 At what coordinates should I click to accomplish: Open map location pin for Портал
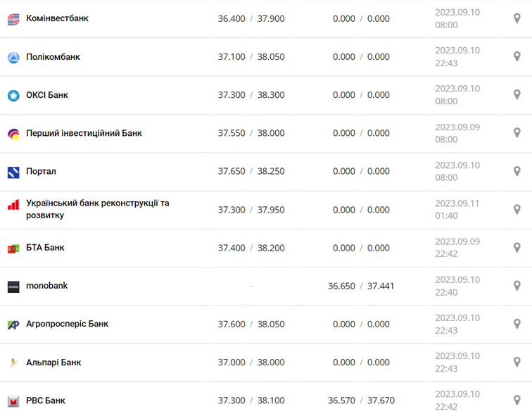pos(517,171)
